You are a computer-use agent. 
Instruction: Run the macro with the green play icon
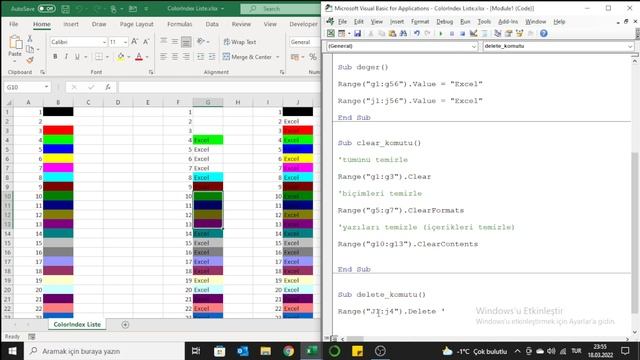pos(441,33)
